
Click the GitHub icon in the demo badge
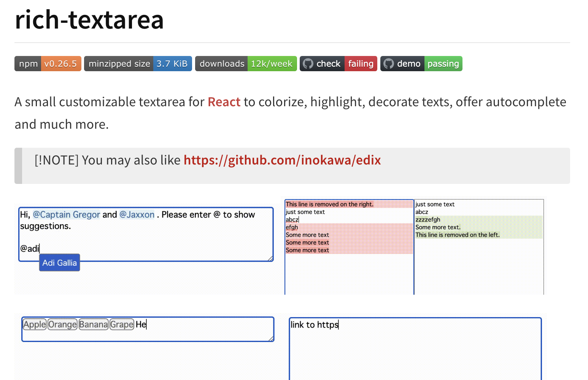389,64
